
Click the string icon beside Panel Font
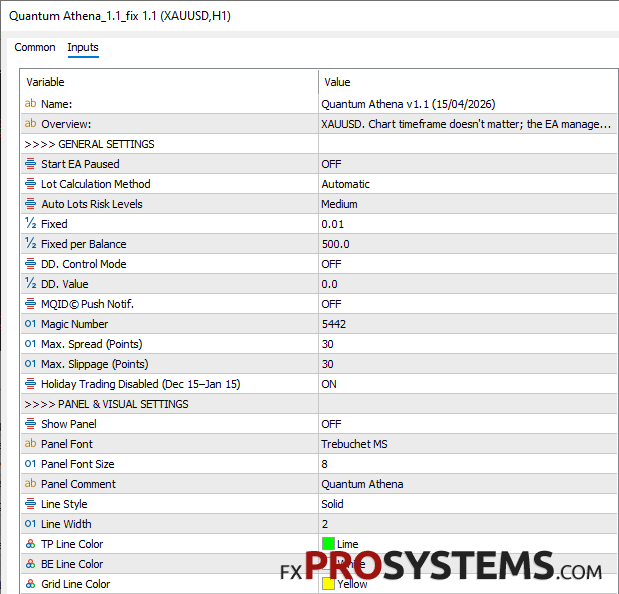pyautogui.click(x=30, y=444)
